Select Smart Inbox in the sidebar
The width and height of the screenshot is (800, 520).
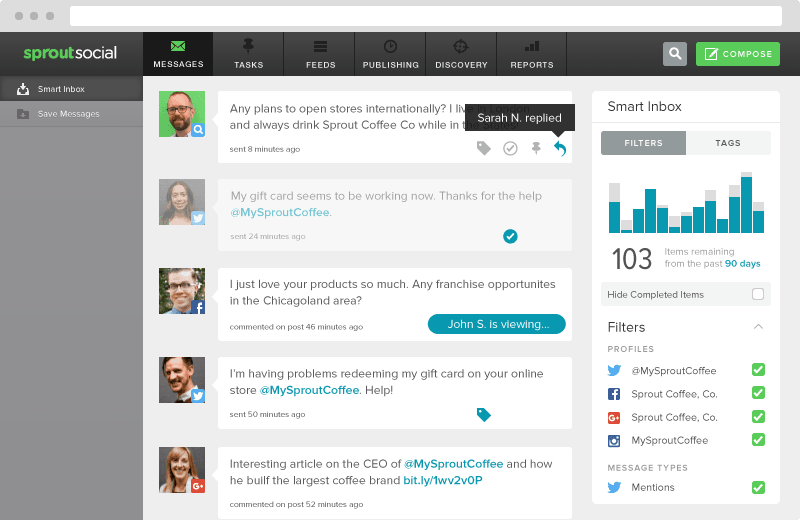[71, 89]
